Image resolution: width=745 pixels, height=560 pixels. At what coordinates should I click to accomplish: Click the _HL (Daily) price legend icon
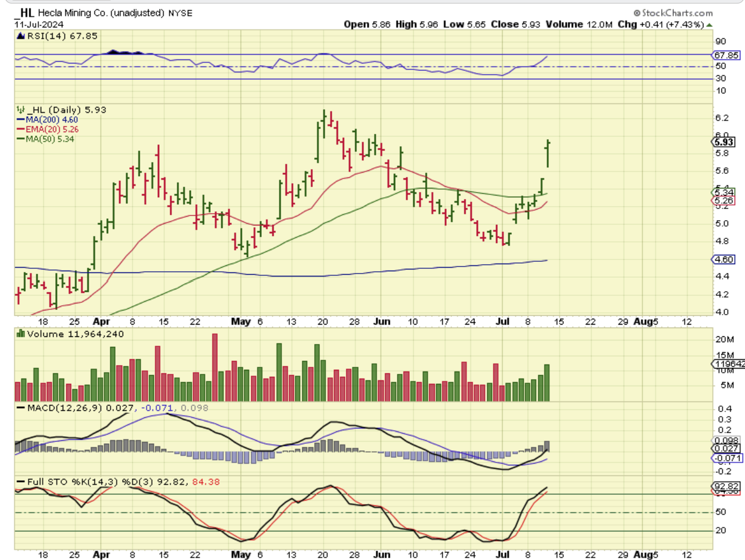click(x=21, y=110)
